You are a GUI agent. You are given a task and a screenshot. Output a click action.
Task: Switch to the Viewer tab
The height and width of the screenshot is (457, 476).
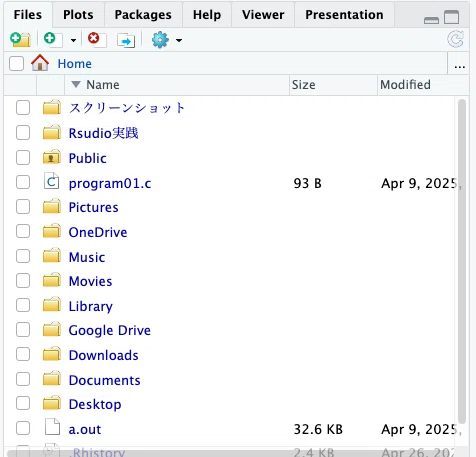263,15
